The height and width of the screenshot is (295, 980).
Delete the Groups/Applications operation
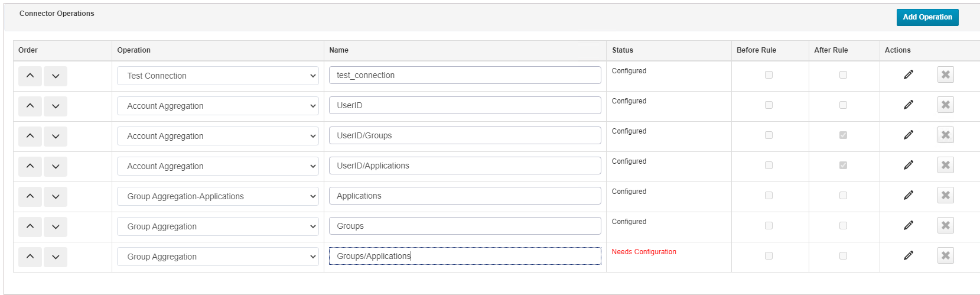(x=945, y=255)
